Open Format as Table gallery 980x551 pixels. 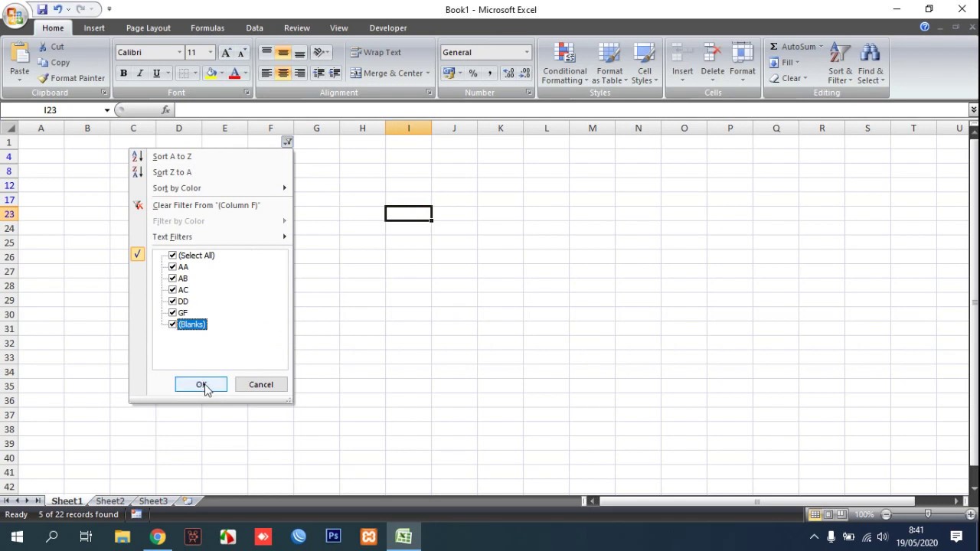tap(609, 63)
